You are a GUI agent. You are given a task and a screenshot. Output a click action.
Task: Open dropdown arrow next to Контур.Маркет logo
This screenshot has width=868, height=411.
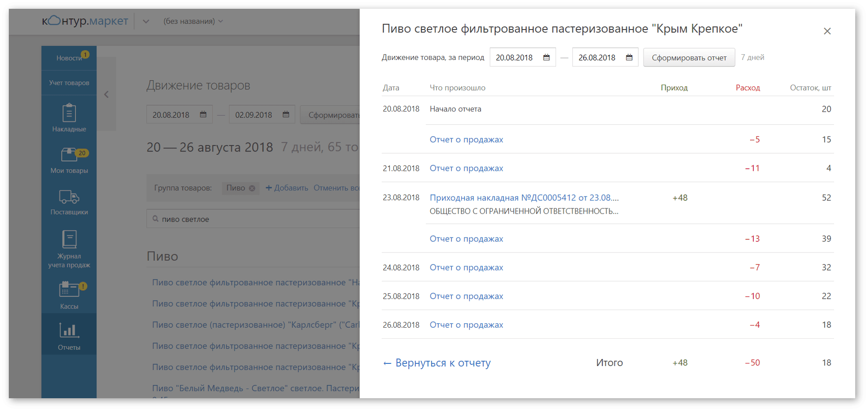tap(146, 21)
